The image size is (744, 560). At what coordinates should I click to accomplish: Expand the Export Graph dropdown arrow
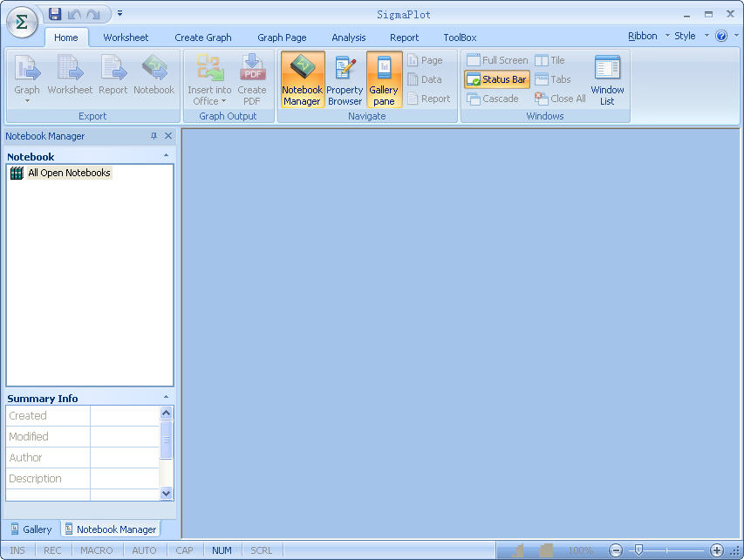27,100
